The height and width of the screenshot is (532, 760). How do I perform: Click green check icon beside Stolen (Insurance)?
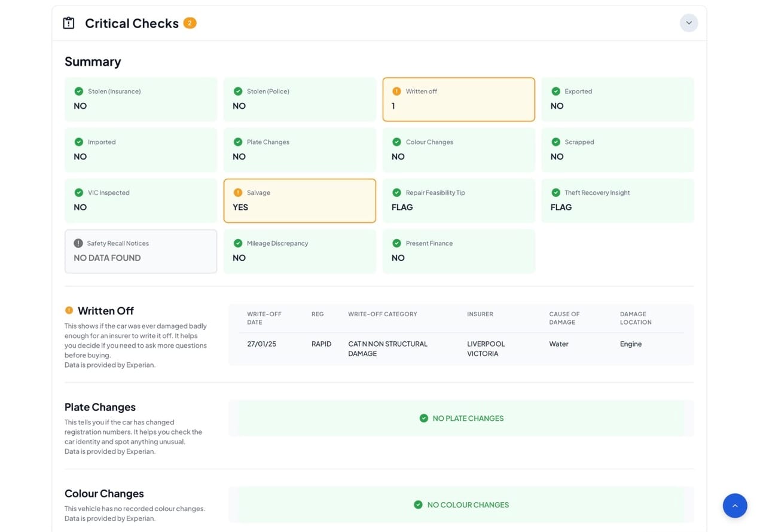click(78, 91)
